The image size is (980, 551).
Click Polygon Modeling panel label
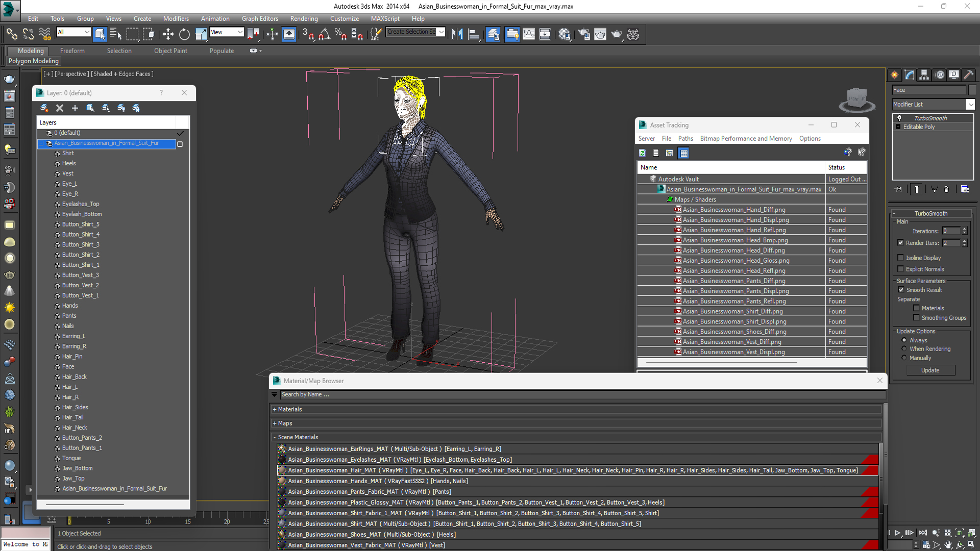pos(34,61)
